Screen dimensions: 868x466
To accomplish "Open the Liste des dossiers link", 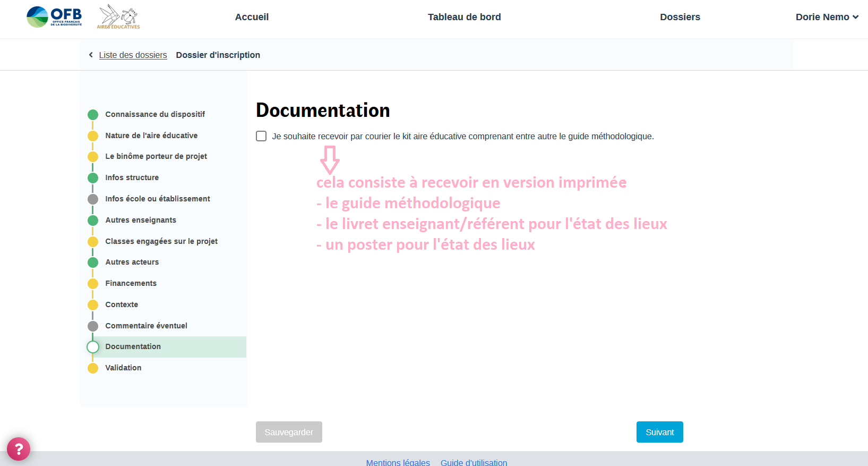I will [x=133, y=55].
